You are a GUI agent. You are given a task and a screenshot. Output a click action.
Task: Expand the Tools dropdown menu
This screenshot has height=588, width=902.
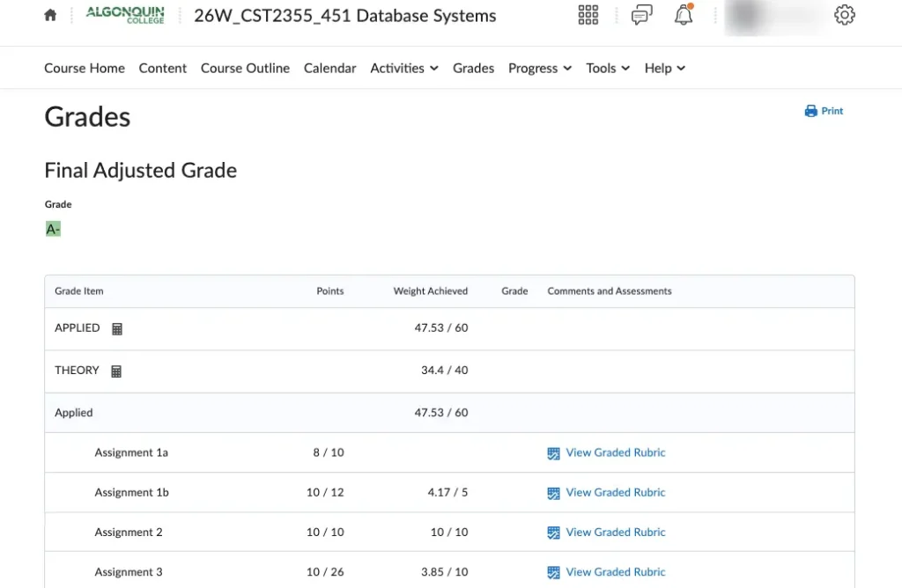point(608,68)
